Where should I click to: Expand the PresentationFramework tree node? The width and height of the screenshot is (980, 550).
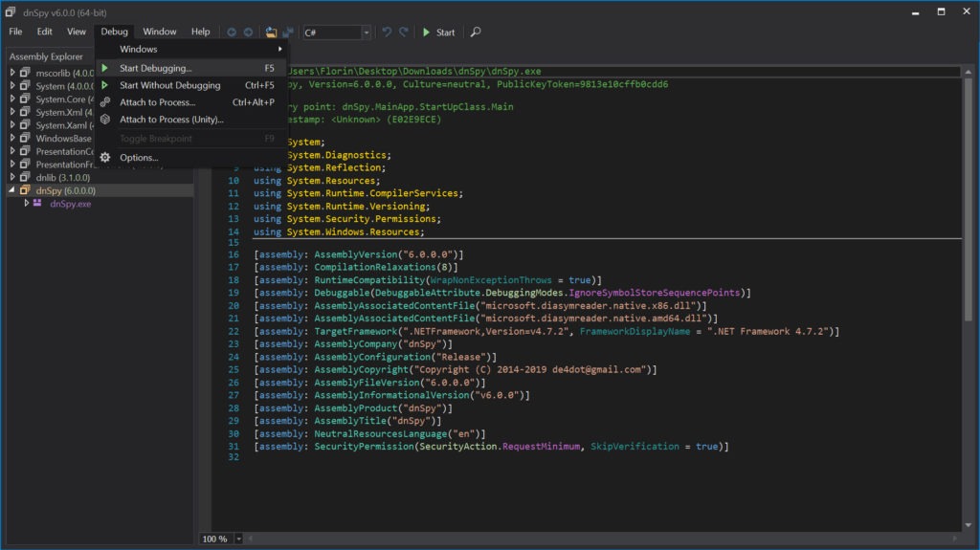(x=11, y=164)
